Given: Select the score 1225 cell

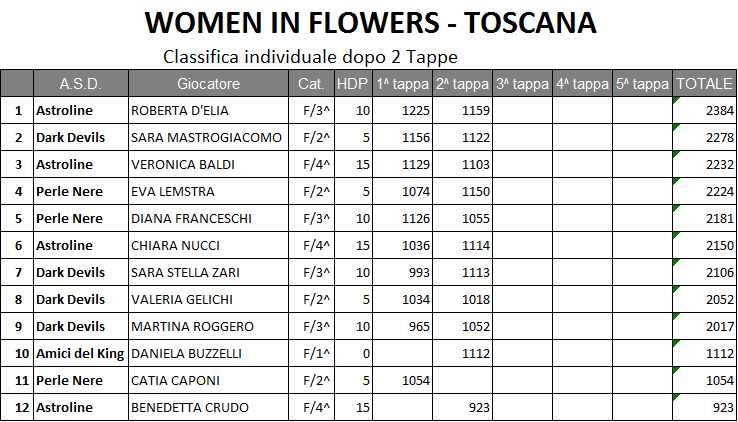Looking at the screenshot, I should tap(402, 111).
